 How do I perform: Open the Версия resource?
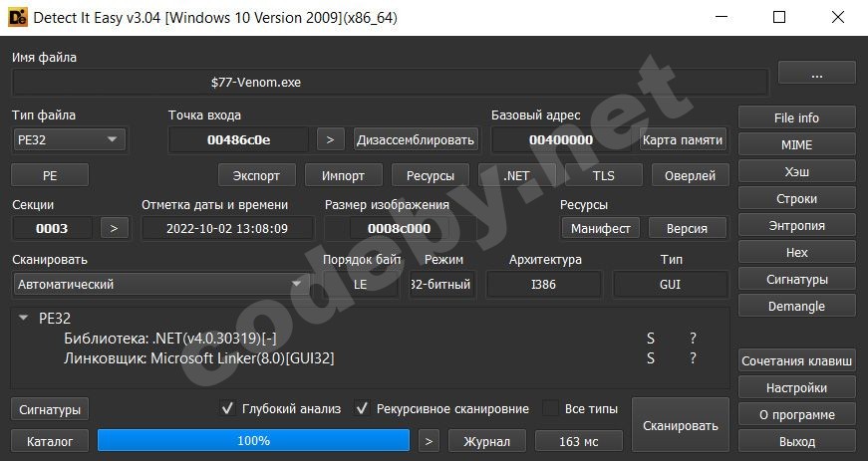tap(687, 228)
